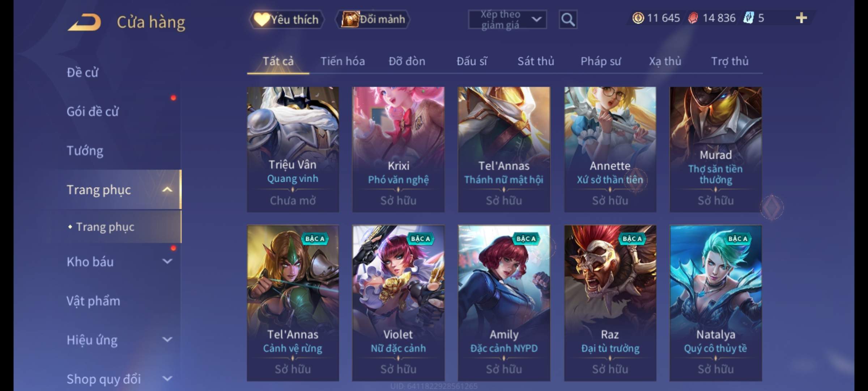
Task: Tap the plus icon to add currency
Action: point(801,18)
